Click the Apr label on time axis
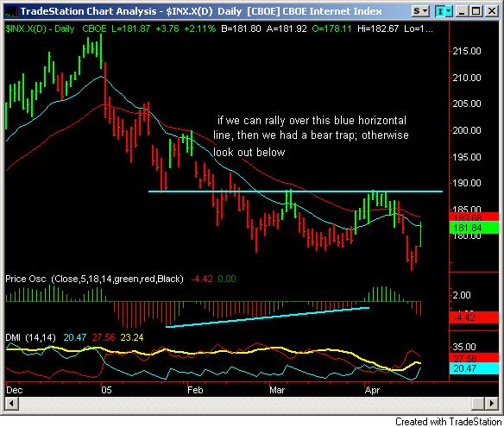 372,390
